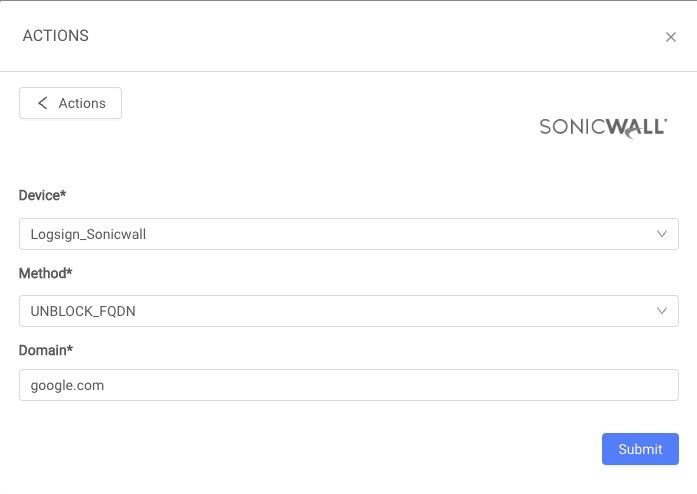Open the Device dropdown
697x494 pixels.
click(x=348, y=234)
